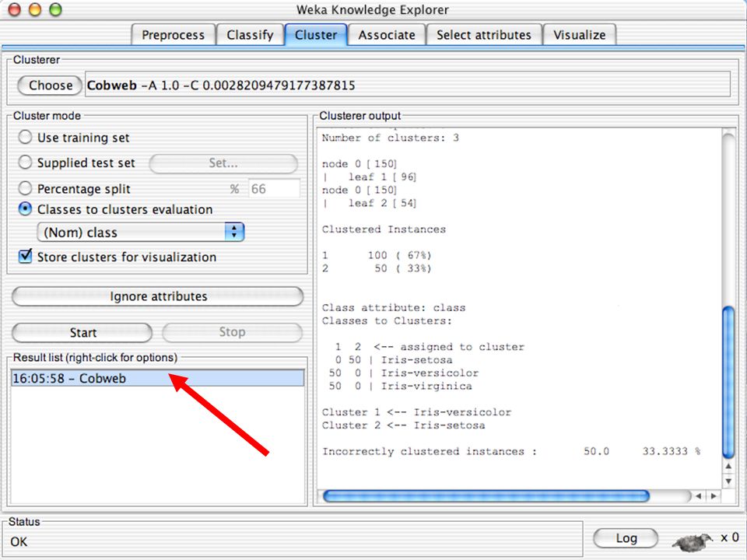Click the Weka bird icon

point(693,541)
